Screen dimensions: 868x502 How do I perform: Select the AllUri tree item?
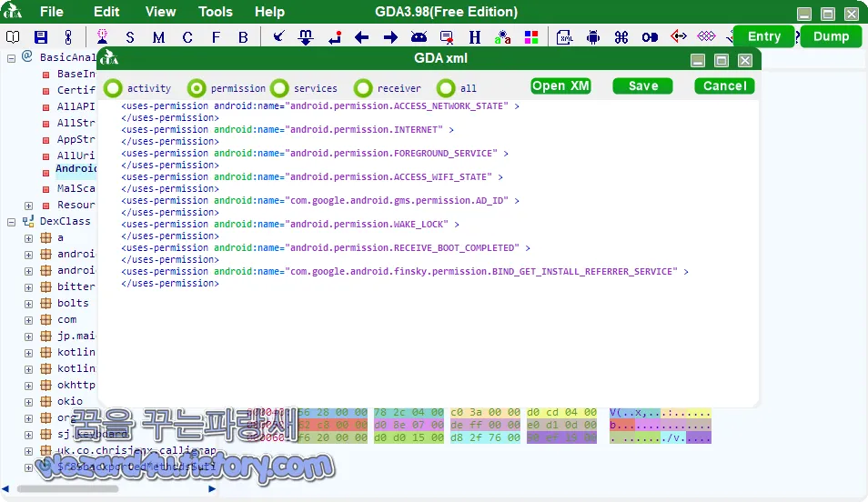tap(76, 156)
